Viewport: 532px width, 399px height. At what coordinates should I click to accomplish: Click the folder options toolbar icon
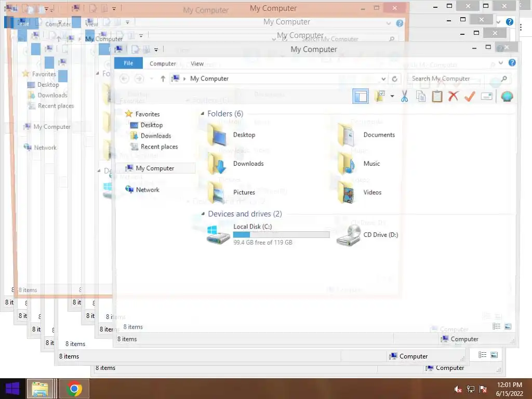[x=380, y=97]
